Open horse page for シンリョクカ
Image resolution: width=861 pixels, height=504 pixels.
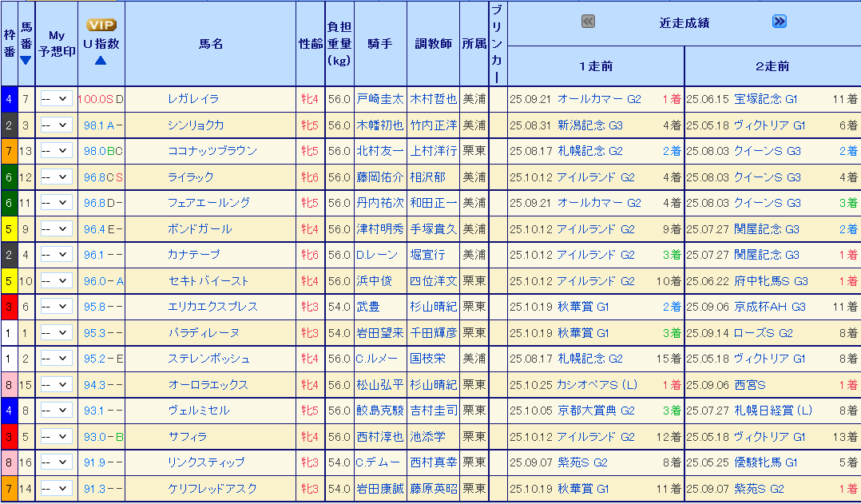196,125
